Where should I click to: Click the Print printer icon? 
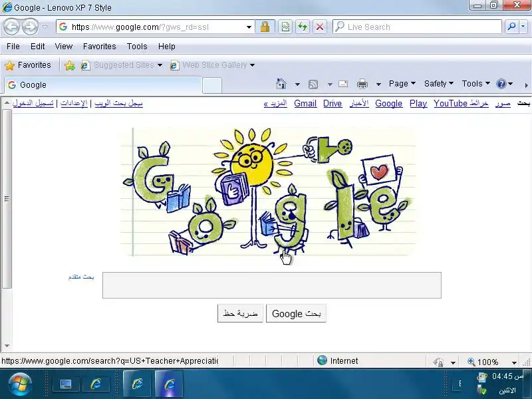click(362, 84)
